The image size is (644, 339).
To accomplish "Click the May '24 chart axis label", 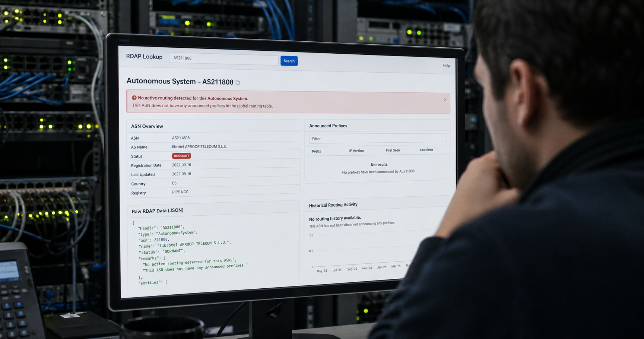I will 322,271.
